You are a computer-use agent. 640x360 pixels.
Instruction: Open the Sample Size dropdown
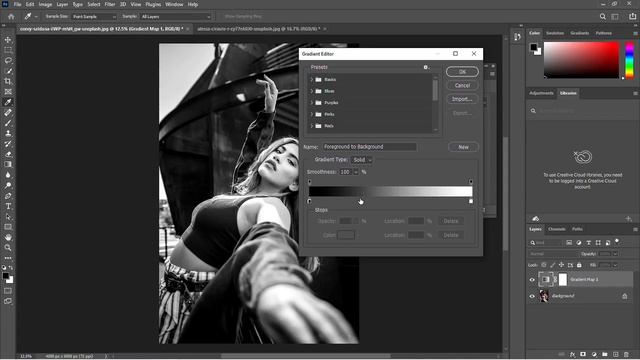tap(94, 17)
